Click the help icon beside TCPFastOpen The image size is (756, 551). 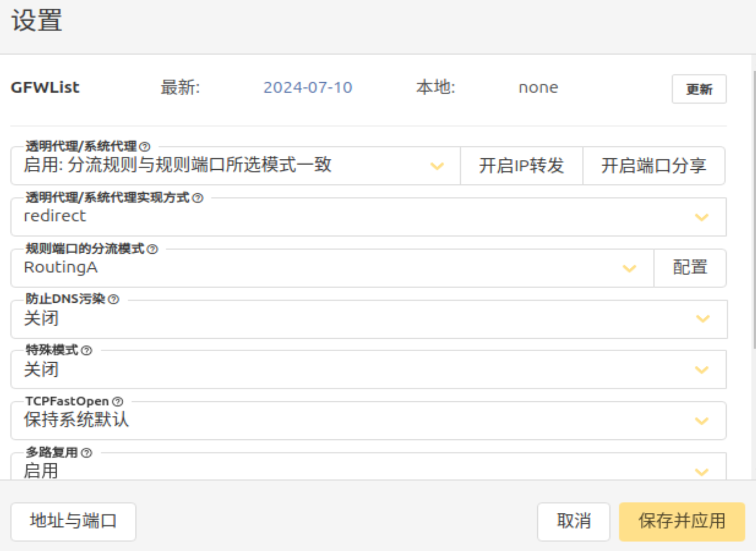tap(118, 402)
